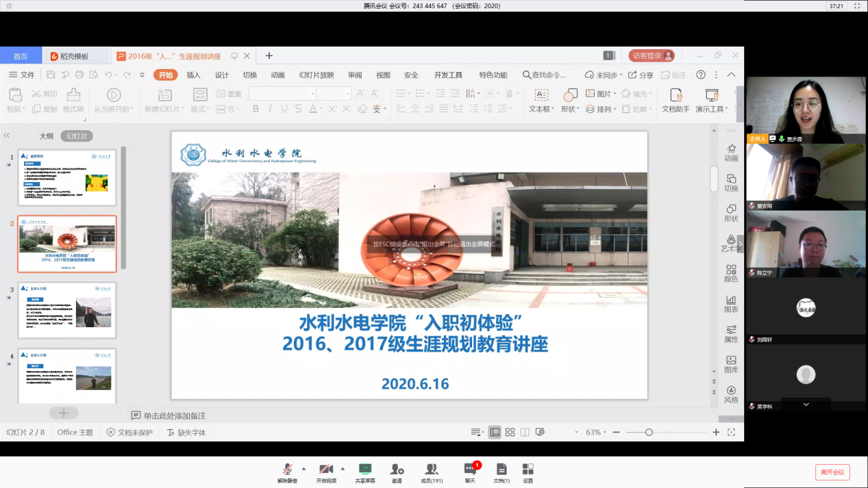Click the 图库 gallery sidebar icon

[x=731, y=364]
